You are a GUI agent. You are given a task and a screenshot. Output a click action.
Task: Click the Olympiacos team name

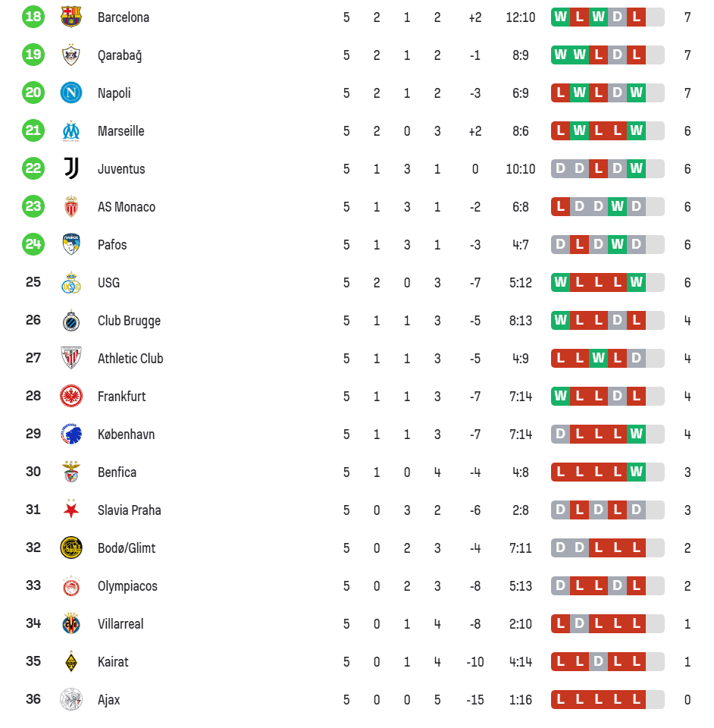click(127, 586)
